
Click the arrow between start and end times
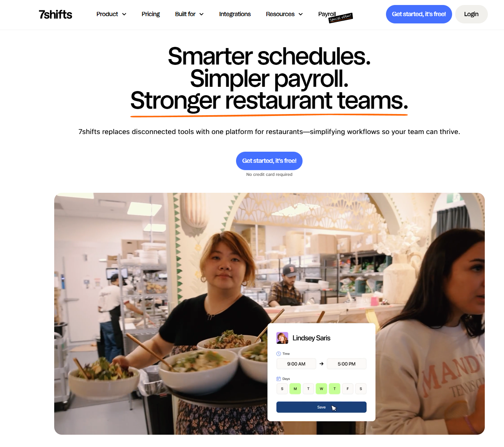point(321,364)
